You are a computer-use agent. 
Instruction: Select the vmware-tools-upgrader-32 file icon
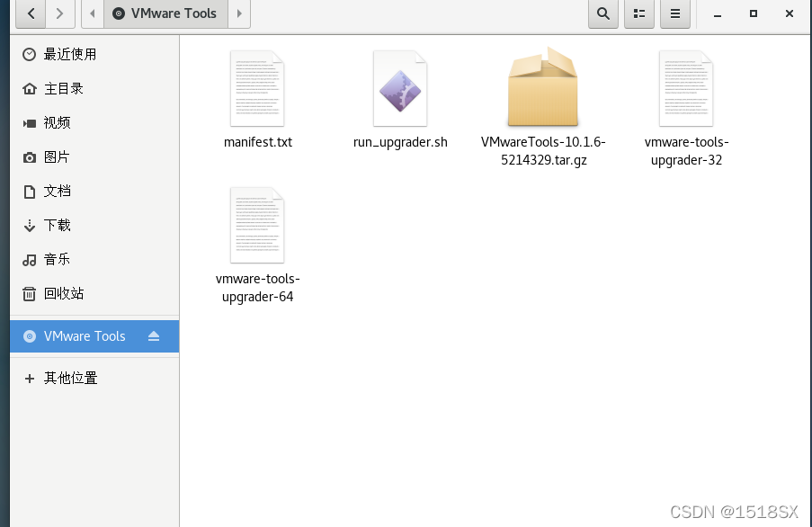point(686,88)
